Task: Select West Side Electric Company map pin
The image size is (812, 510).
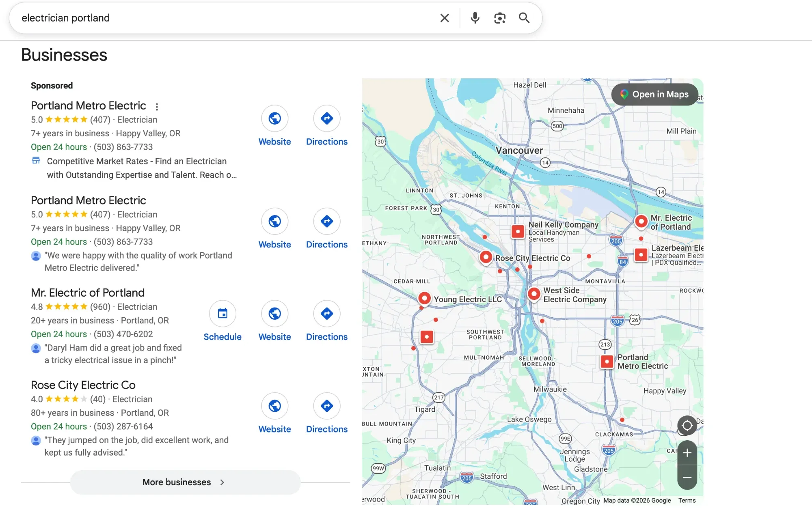Action: click(534, 294)
